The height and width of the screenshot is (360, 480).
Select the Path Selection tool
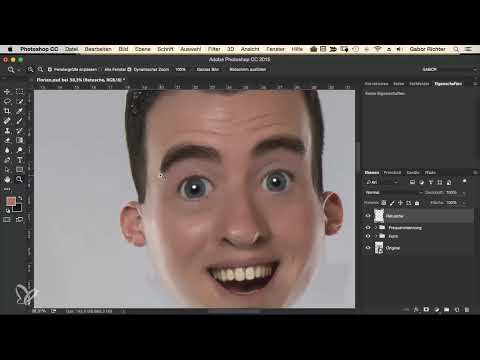pos(7,169)
